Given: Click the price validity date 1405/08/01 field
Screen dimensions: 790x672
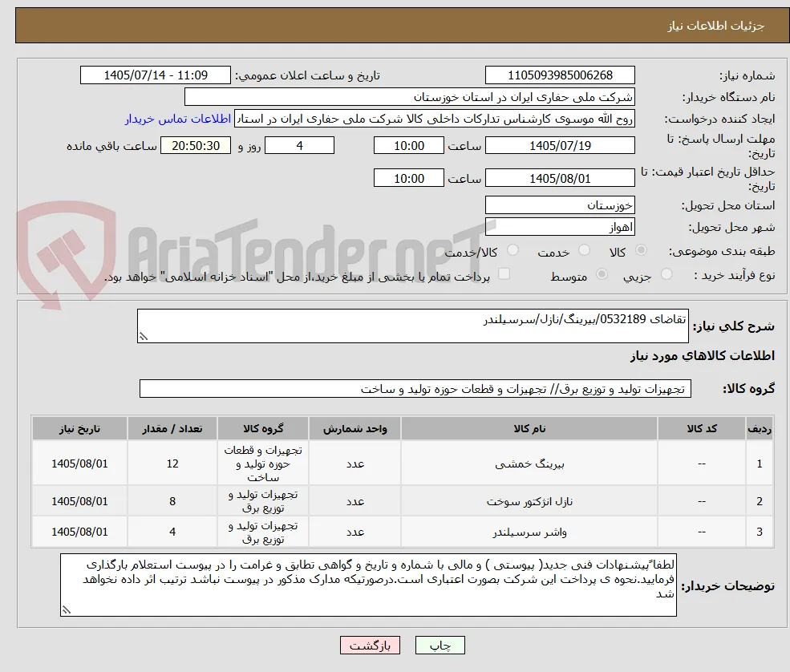Looking at the screenshot, I should 560,178.
